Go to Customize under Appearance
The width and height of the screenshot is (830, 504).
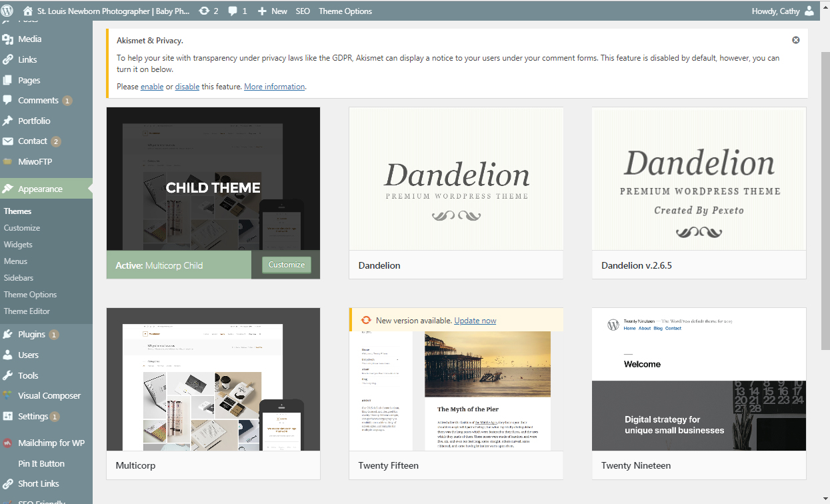(x=22, y=227)
